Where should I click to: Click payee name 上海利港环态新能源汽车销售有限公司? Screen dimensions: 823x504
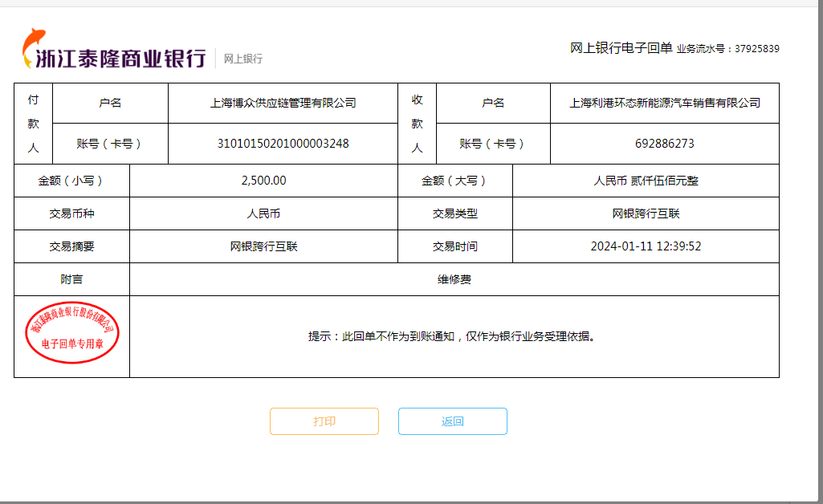664,103
